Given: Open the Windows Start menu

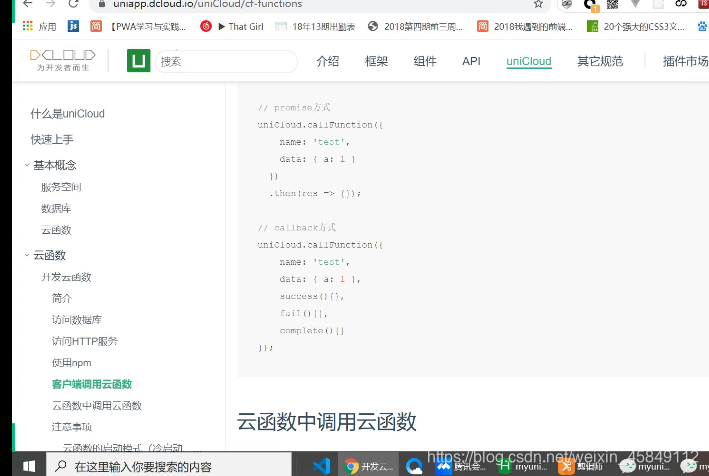Looking at the screenshot, I should (29, 466).
